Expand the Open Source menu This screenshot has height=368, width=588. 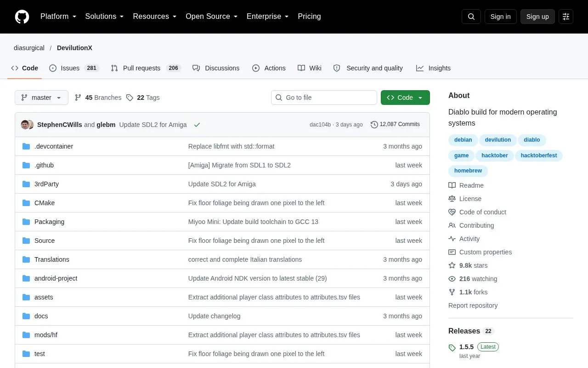[212, 17]
